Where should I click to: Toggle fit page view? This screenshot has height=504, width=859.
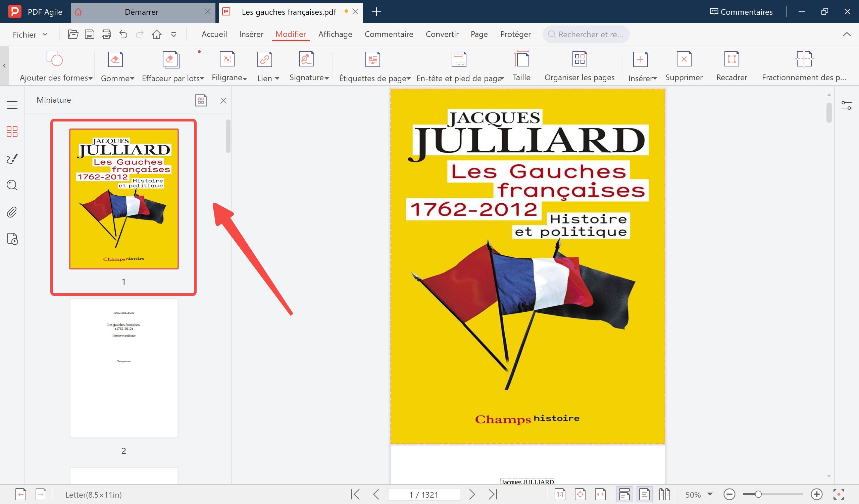pos(580,494)
